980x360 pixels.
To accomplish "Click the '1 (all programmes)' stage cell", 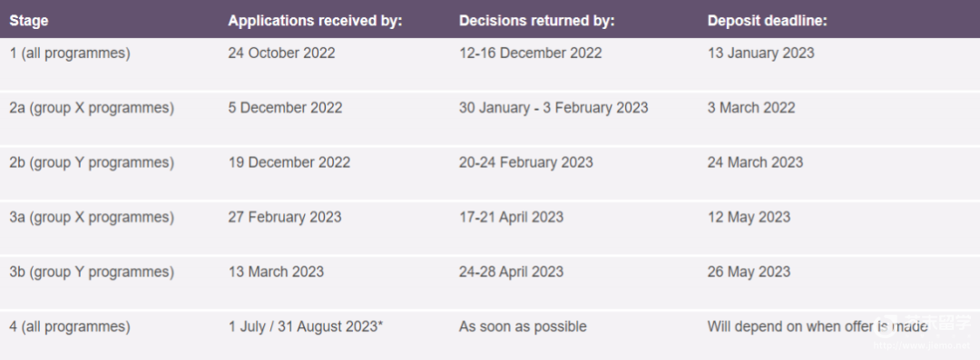I will click(x=70, y=54).
